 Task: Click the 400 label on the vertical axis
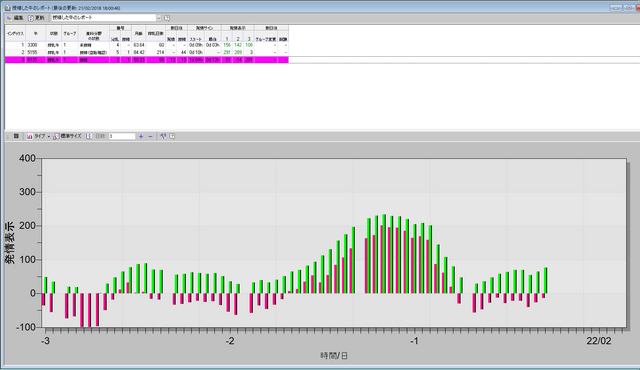(27, 158)
